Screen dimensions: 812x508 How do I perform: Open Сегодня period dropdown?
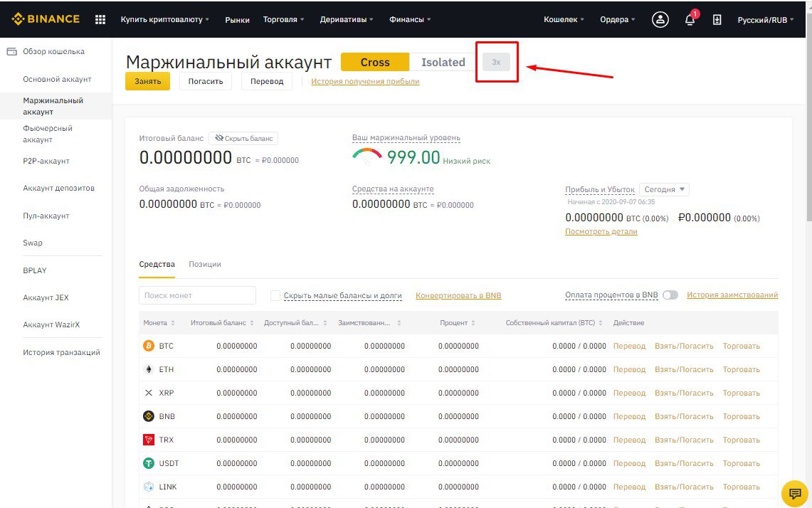point(664,189)
